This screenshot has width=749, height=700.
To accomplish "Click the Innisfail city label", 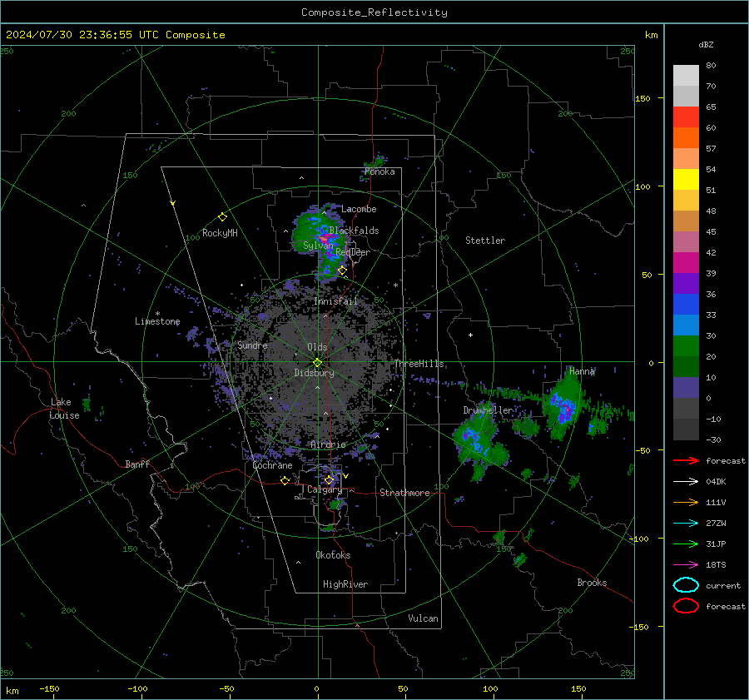I will pyautogui.click(x=335, y=301).
